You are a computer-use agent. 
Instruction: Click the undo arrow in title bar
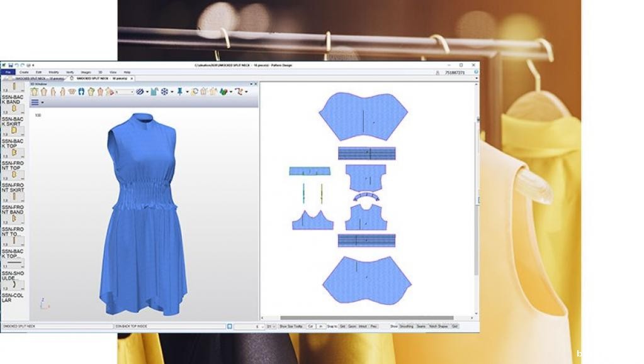[x=16, y=65]
